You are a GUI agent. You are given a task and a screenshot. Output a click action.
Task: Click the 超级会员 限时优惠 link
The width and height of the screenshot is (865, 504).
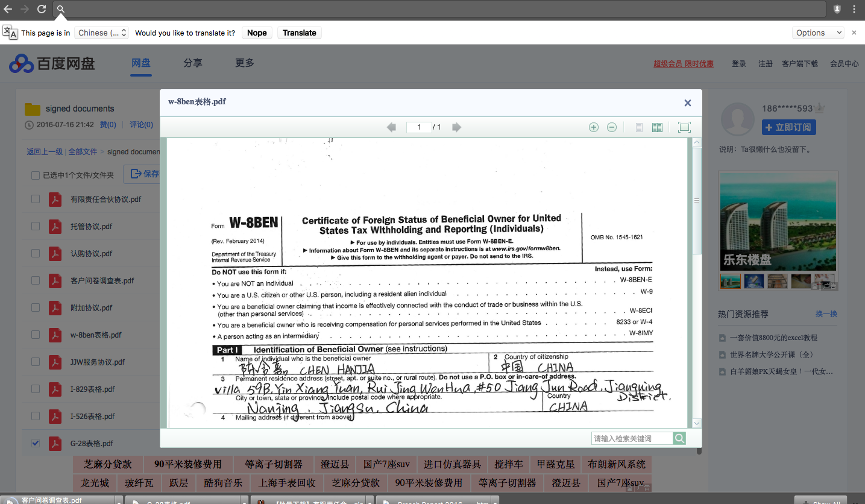[x=684, y=63]
